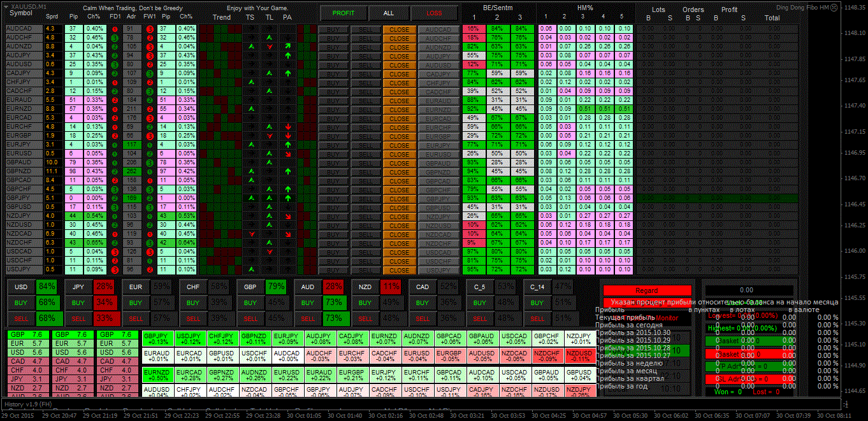Click the red TL arrow in the EURGBP row
Image resolution: width=868 pixels, height=421 pixels.
click(270, 136)
